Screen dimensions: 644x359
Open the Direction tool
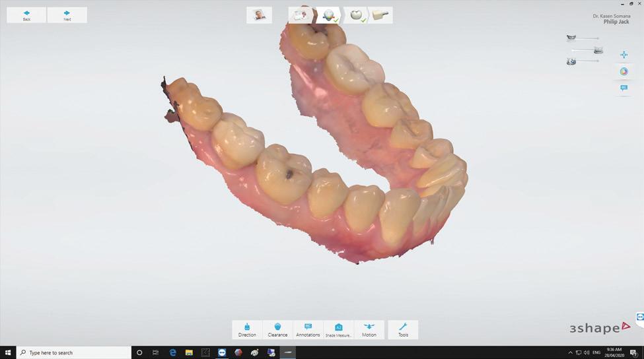(x=247, y=329)
